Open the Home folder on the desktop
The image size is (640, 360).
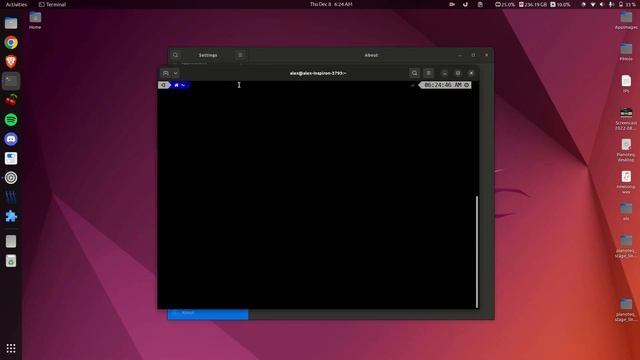(x=35, y=20)
